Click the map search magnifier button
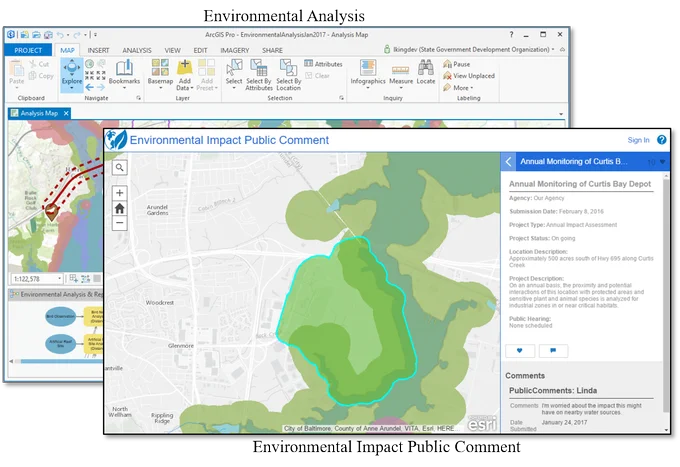Screen dimensions: 680x467 coord(120,167)
